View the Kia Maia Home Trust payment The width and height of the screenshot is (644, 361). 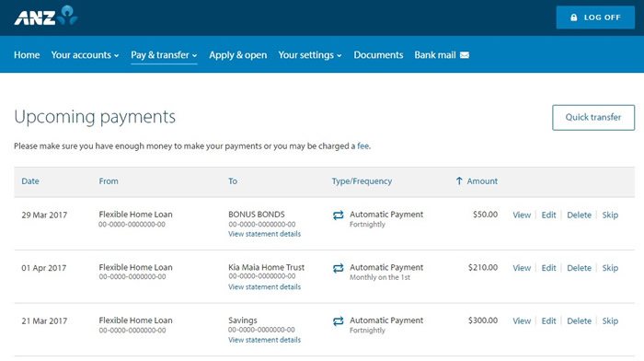522,268
